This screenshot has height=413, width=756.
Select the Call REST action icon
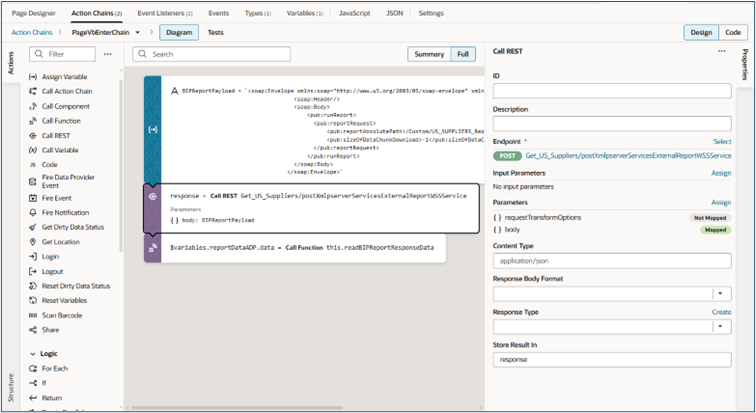click(34, 135)
